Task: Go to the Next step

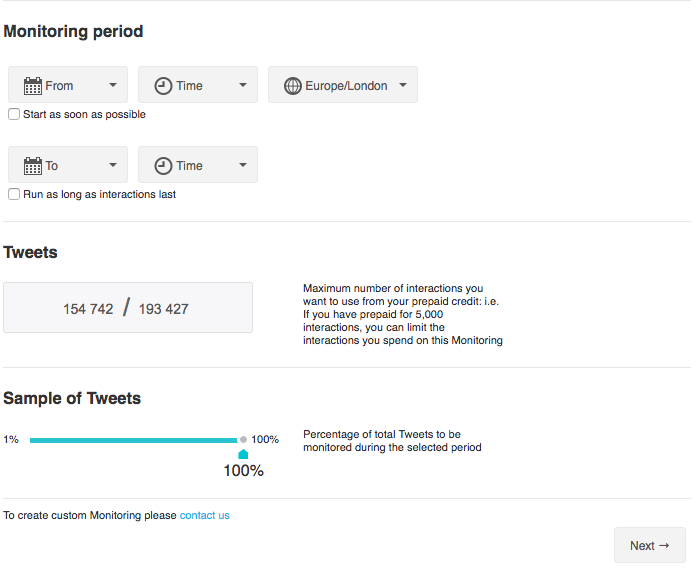Action: tap(650, 545)
